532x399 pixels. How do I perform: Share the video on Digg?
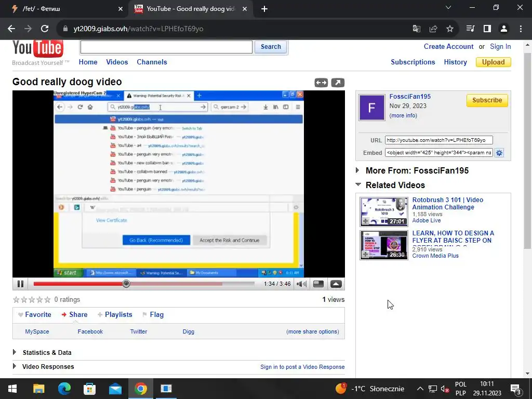(x=188, y=331)
